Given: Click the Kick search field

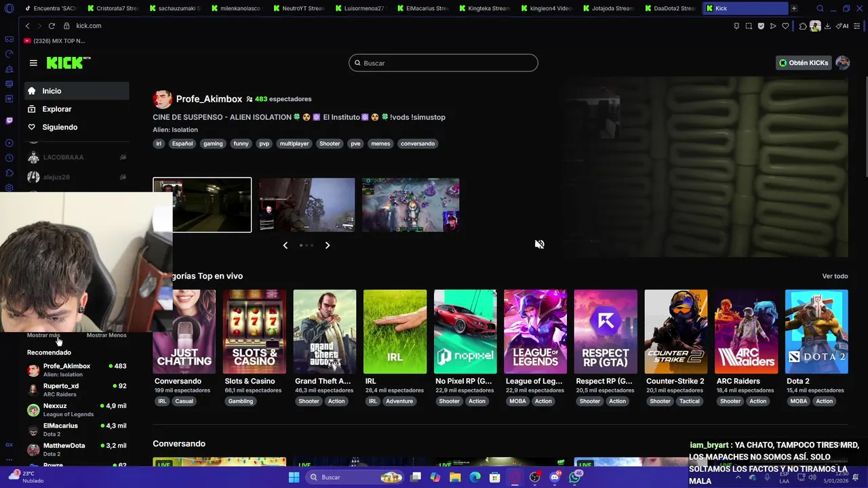Looking at the screenshot, I should tap(443, 63).
